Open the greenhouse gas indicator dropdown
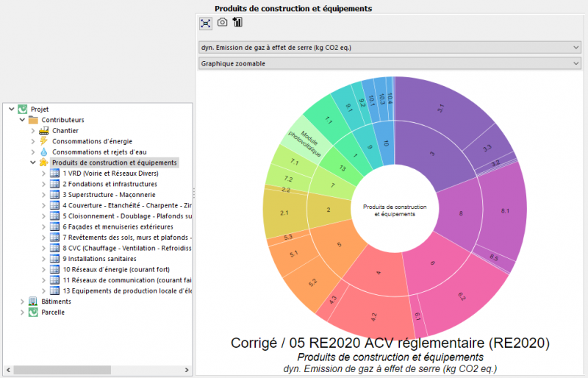Image resolution: width=588 pixels, height=378 pixels. (x=390, y=48)
